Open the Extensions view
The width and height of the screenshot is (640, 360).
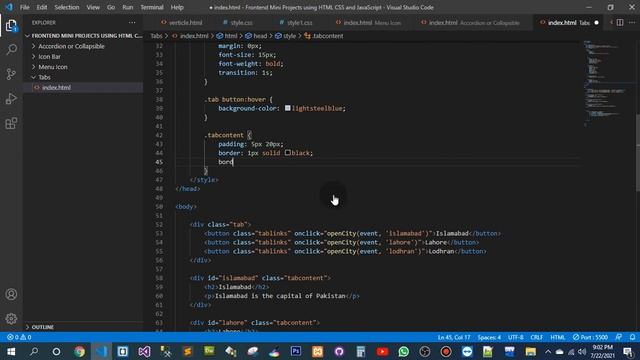point(11,123)
